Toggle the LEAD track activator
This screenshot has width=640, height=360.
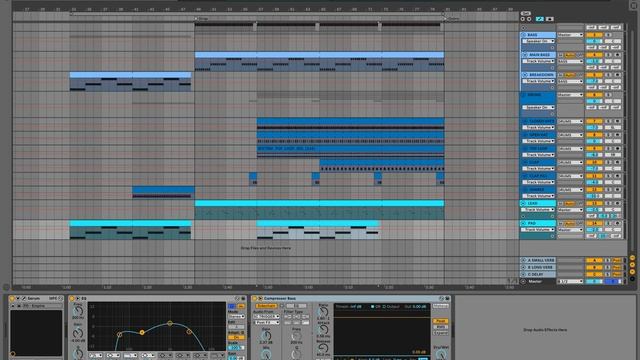pos(594,203)
